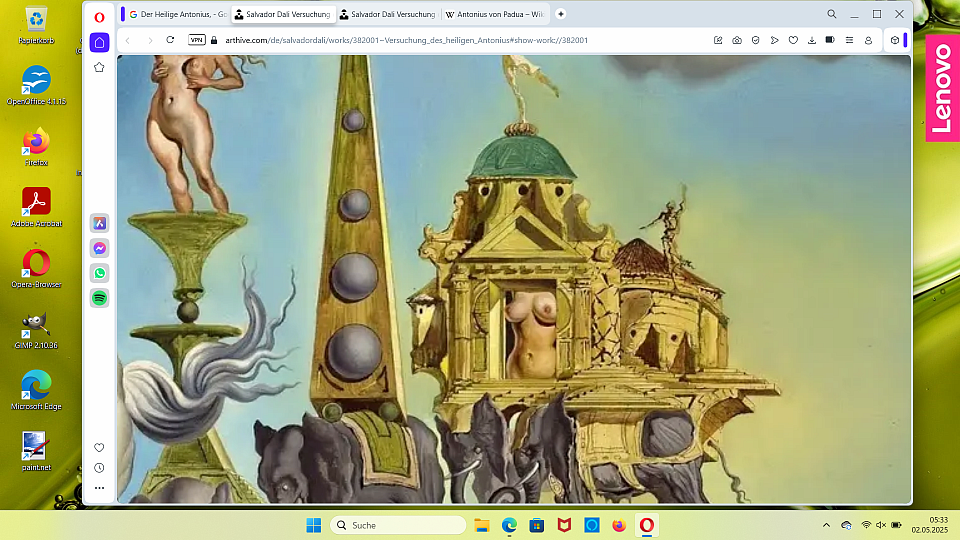Select Adobe Acrobat desktop shortcut
960x540 pixels.
coord(37,208)
